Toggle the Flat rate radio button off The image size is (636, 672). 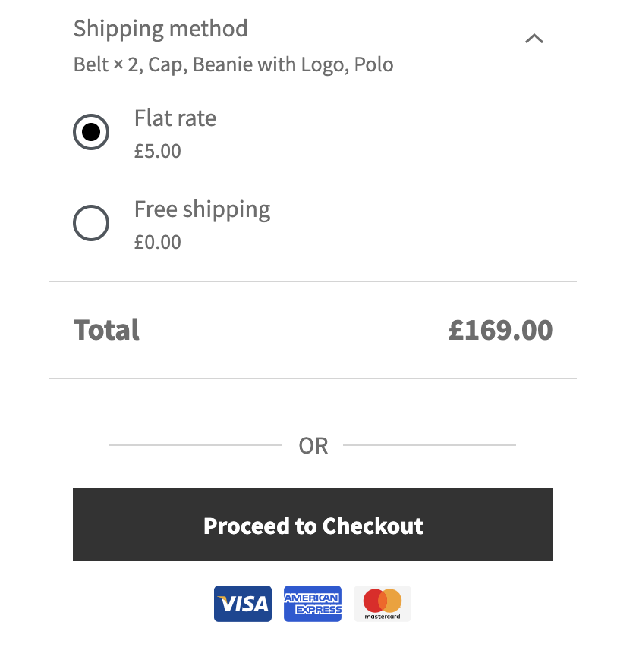[91, 131]
